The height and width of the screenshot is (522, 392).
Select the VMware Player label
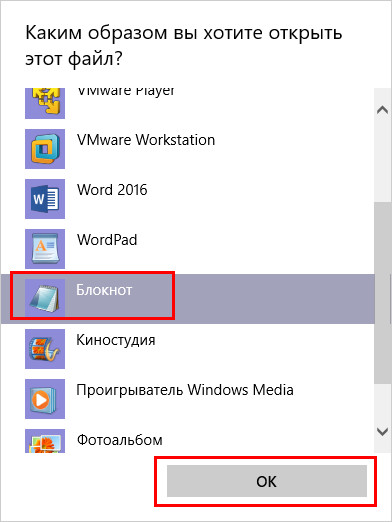126,91
